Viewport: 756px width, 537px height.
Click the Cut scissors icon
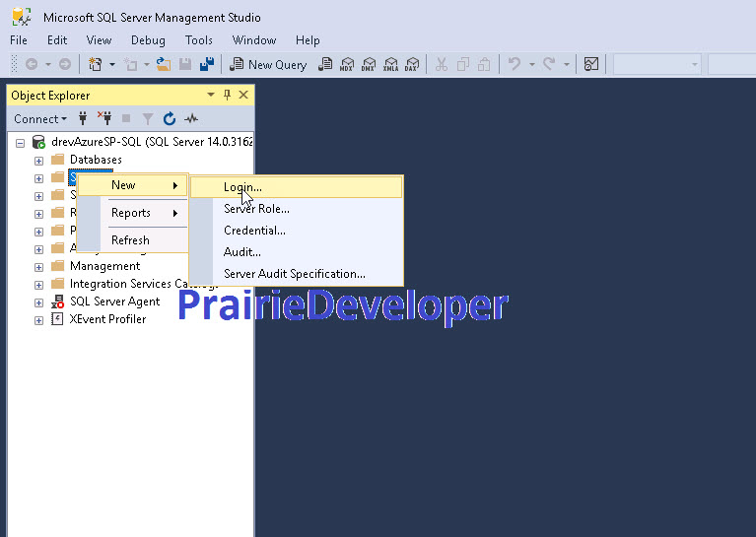(x=442, y=64)
